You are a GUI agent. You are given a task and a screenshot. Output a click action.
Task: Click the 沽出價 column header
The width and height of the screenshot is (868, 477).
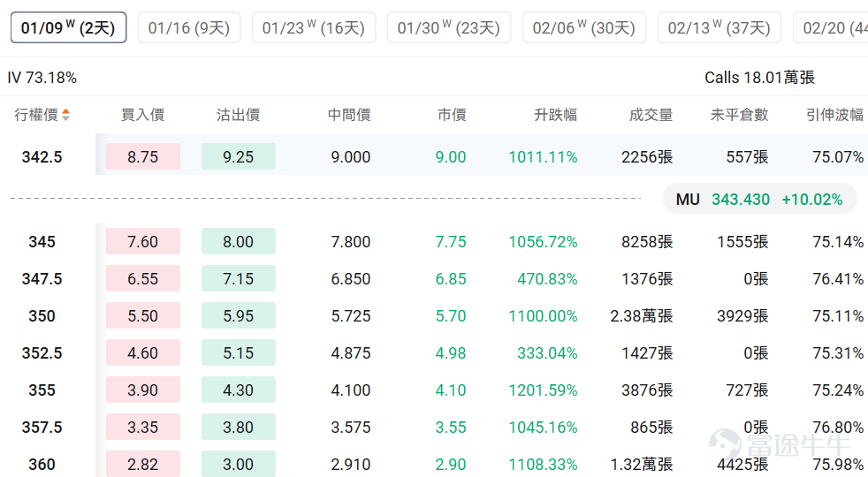click(x=238, y=115)
